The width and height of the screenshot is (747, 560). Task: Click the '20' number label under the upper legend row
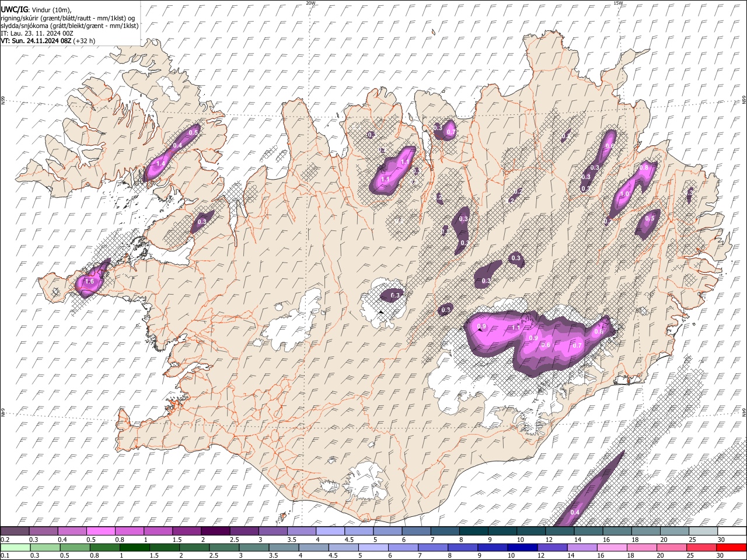664,540
